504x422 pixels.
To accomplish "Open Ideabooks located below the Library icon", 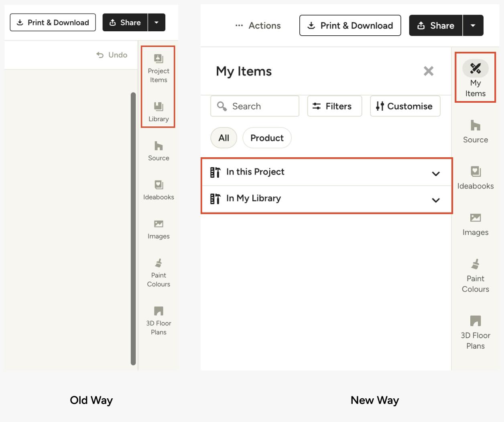I will tap(159, 190).
